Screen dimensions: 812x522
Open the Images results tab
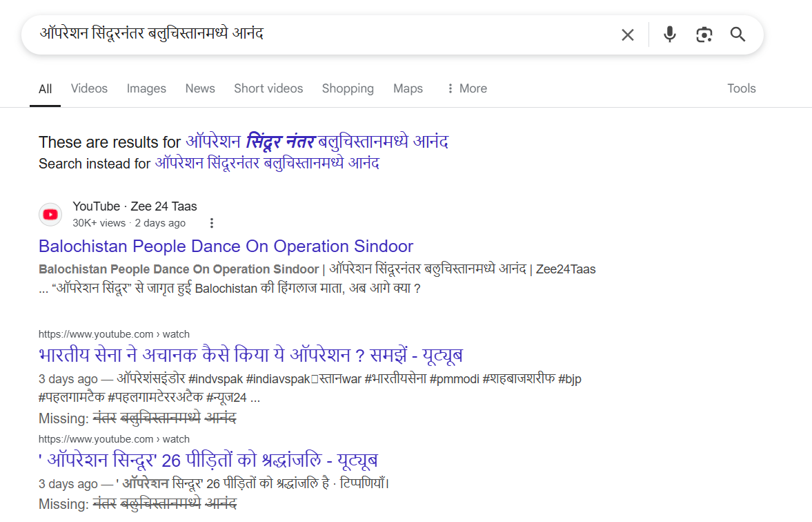click(146, 88)
